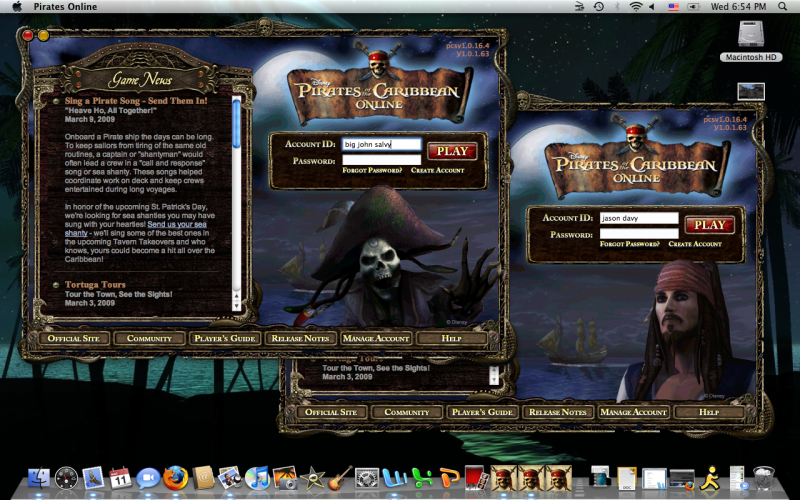Launch iPhoto from the dock
Screen dimensions: 800x500
(x=230, y=479)
